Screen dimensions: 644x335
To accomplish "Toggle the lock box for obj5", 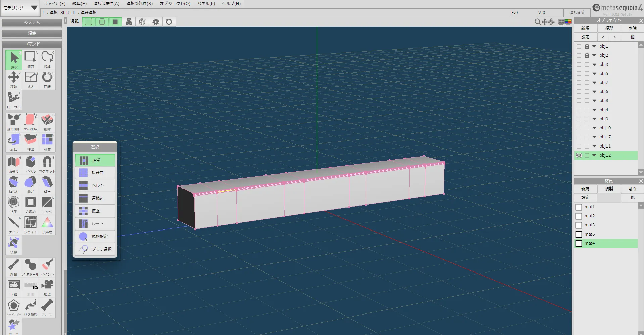I will (587, 74).
